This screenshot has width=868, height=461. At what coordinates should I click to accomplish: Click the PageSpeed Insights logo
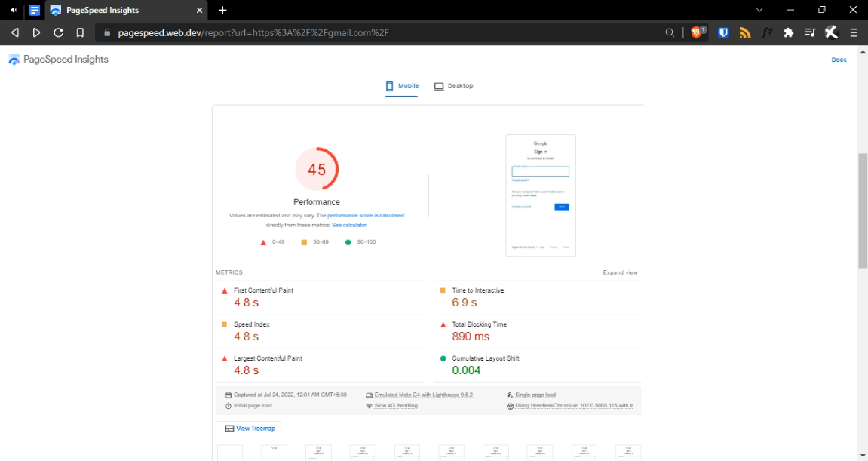point(58,60)
